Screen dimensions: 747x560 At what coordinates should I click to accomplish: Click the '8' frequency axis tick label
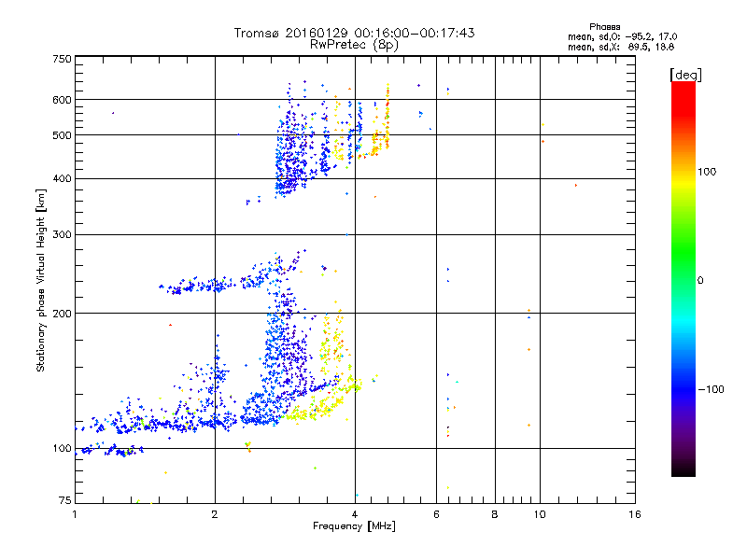coord(495,514)
